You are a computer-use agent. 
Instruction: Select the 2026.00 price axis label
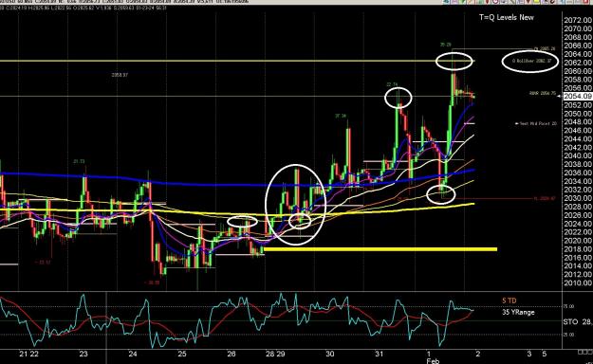(x=578, y=215)
